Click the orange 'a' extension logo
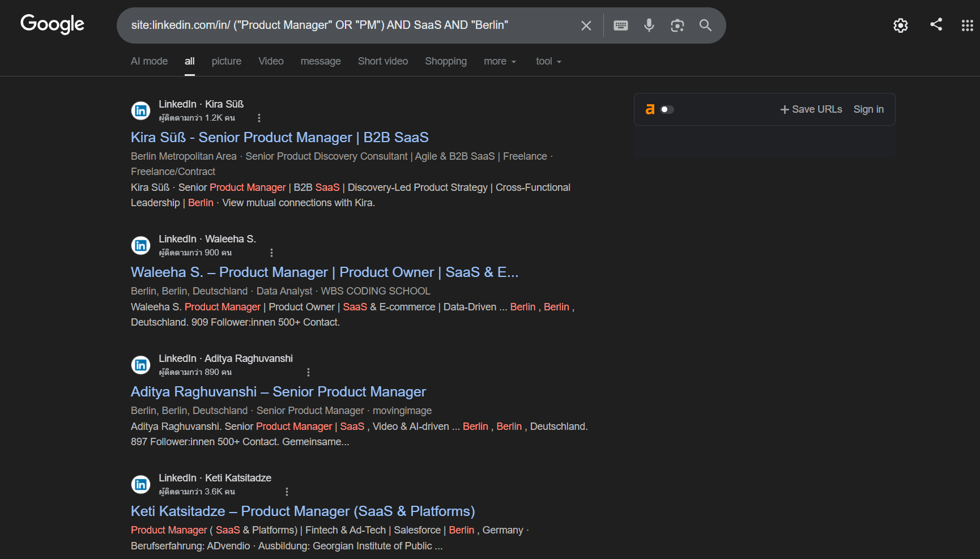Image resolution: width=980 pixels, height=559 pixels. [650, 109]
